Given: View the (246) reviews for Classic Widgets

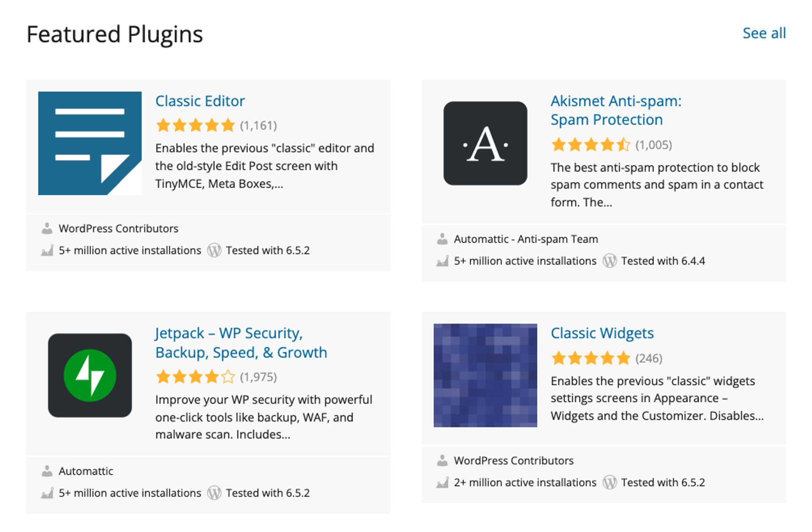Looking at the screenshot, I should click(648, 358).
